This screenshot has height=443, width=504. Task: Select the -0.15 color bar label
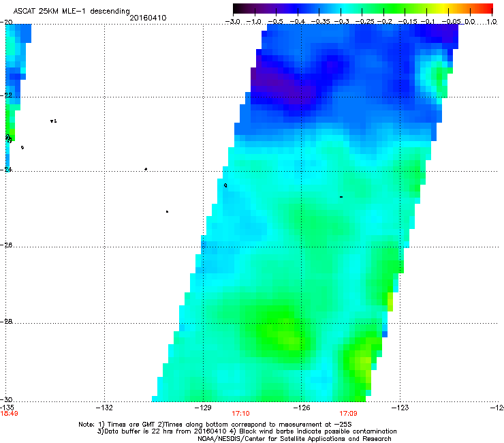(407, 22)
